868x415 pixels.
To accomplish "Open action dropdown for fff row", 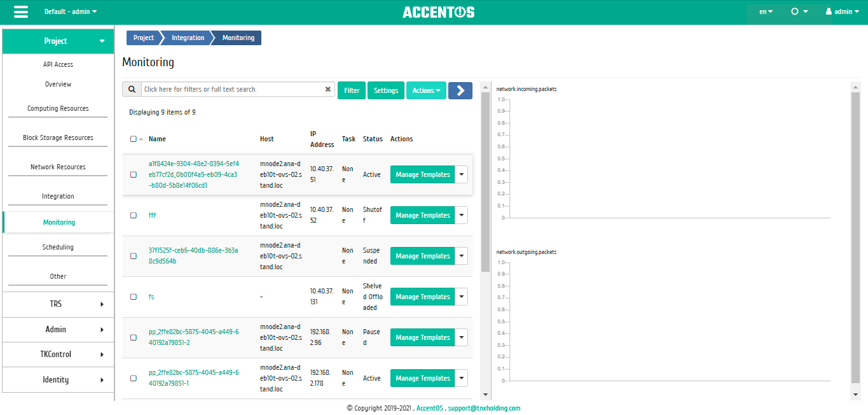I will point(462,215).
